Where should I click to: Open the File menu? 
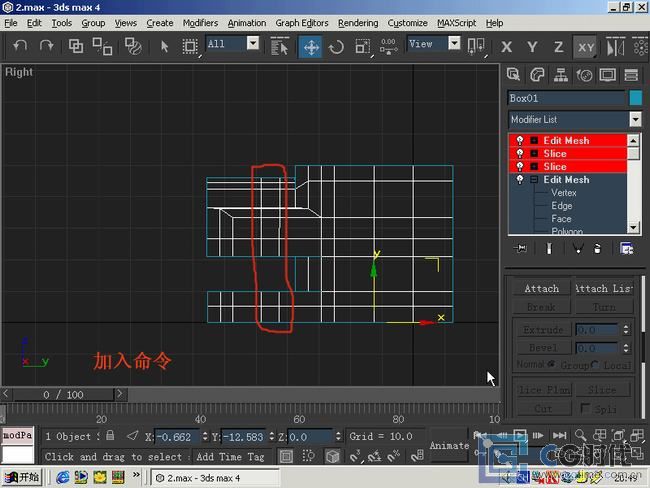(11, 23)
